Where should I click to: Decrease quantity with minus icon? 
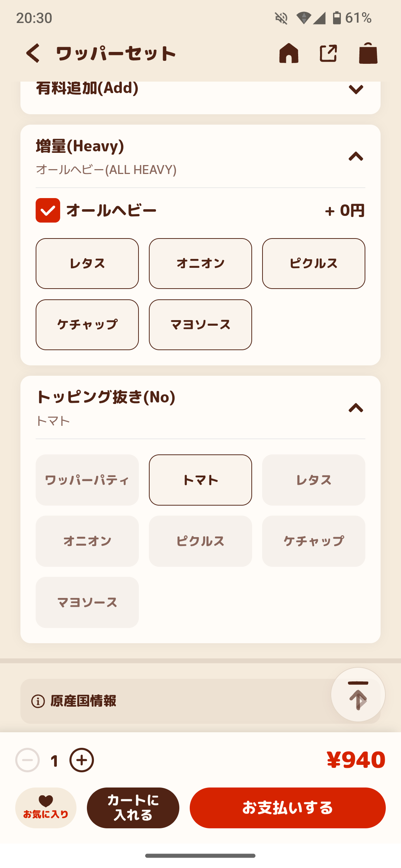click(x=27, y=760)
